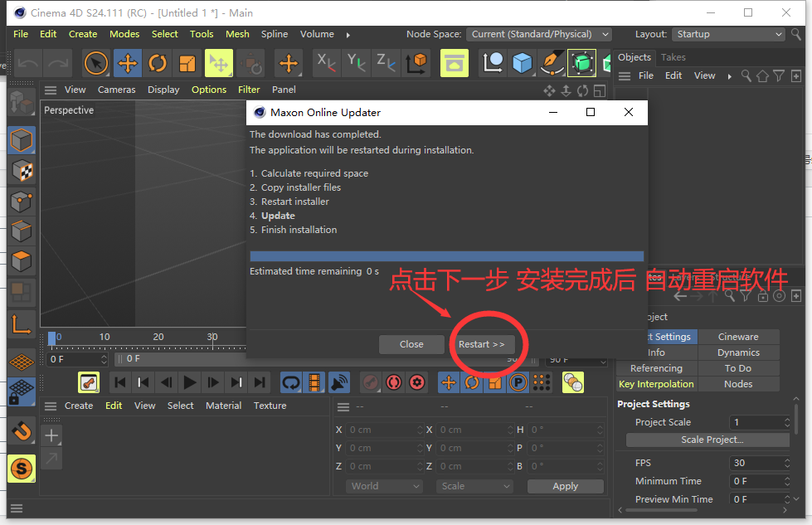Click the Undo arrow icon

tap(28, 64)
